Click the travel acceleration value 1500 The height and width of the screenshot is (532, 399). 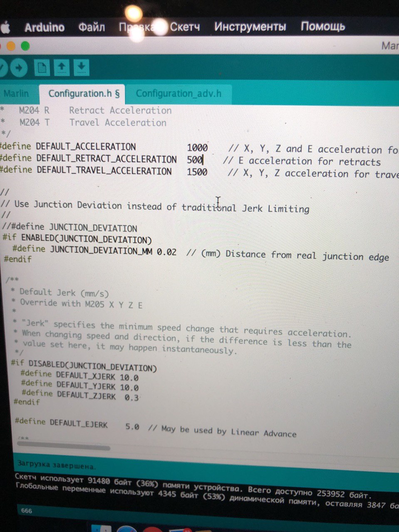(197, 172)
